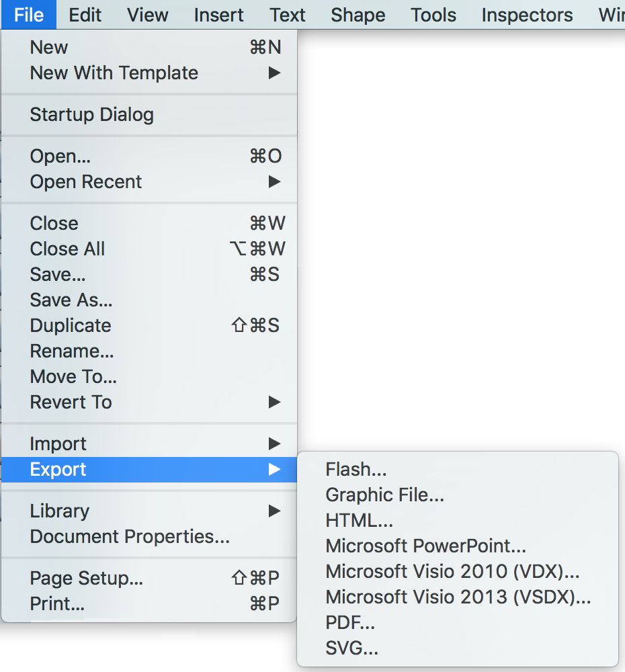The width and height of the screenshot is (625, 672).
Task: Expand the Revert To submenu
Action: [71, 403]
